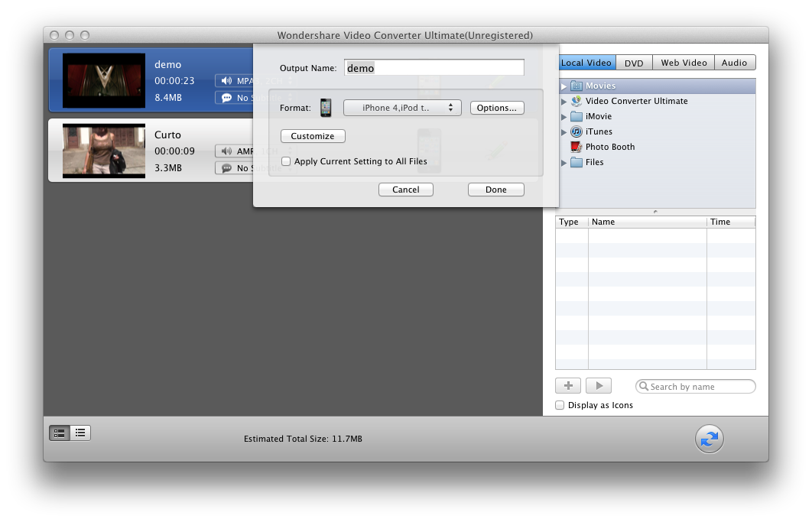
Task: Click the Output Name text field
Action: 434,68
